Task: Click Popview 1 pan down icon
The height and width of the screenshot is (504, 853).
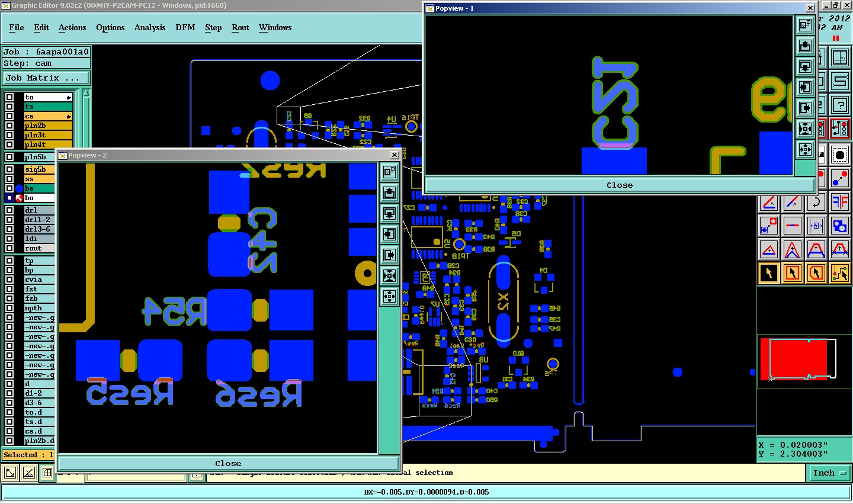Action: (805, 66)
